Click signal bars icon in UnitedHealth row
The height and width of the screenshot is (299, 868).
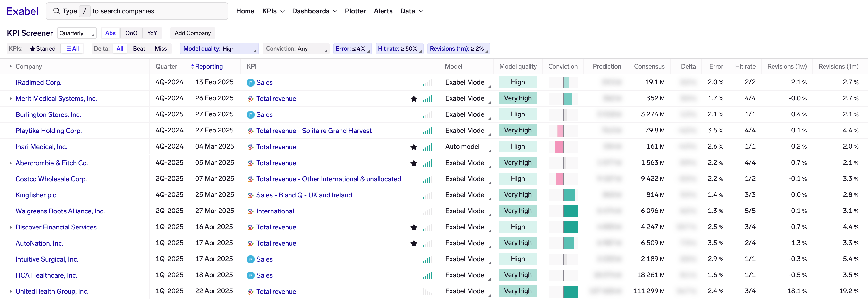(427, 291)
